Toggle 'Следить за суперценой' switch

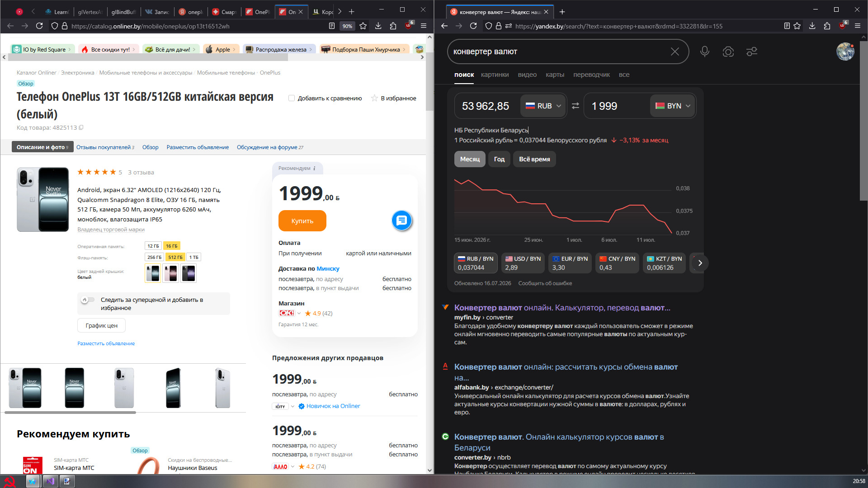(x=88, y=300)
